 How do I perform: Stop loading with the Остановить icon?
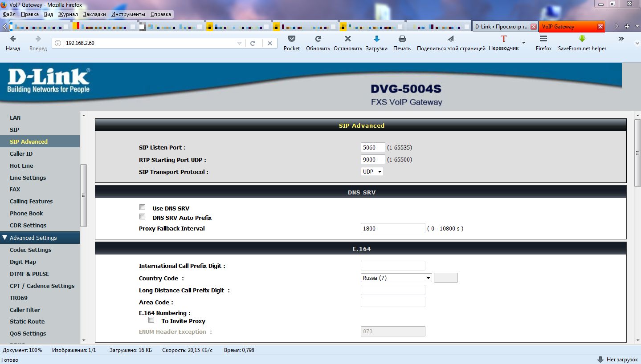(348, 39)
